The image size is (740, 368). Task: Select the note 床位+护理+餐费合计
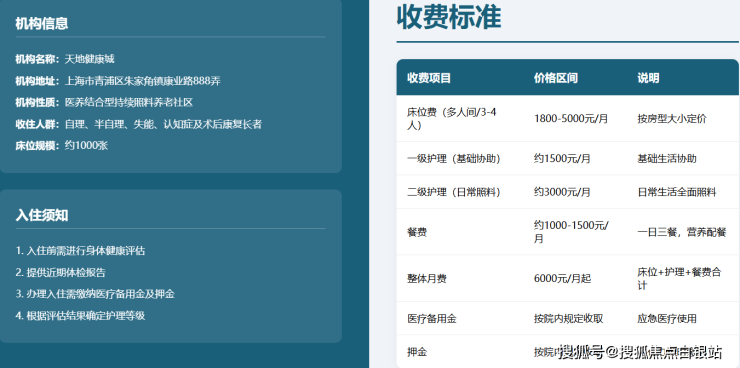tap(679, 278)
